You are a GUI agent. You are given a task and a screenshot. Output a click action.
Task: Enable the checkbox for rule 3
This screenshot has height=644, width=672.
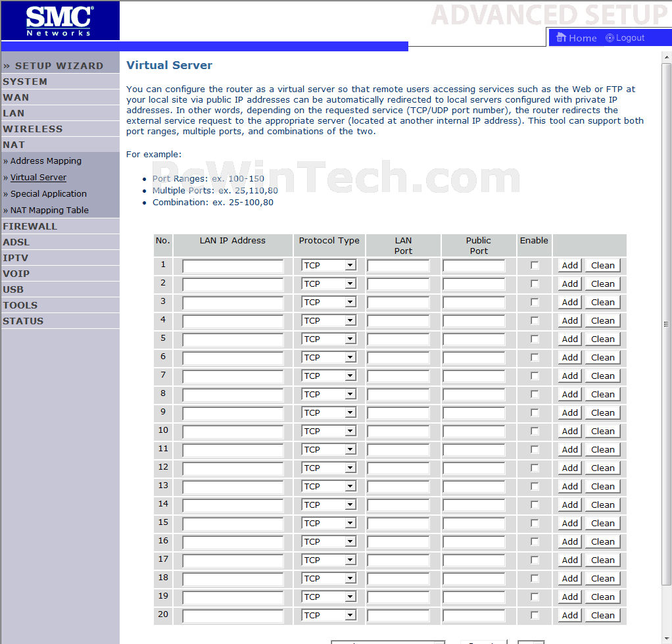[x=535, y=303]
